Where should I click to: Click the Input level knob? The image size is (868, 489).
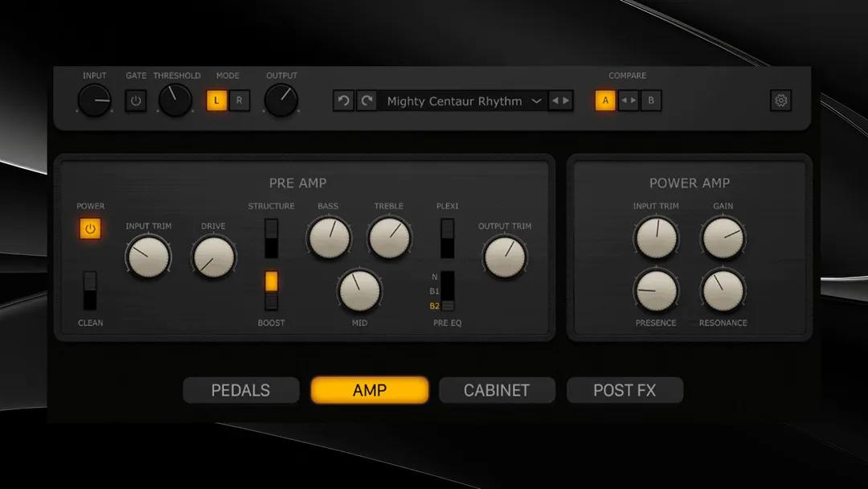tap(94, 100)
